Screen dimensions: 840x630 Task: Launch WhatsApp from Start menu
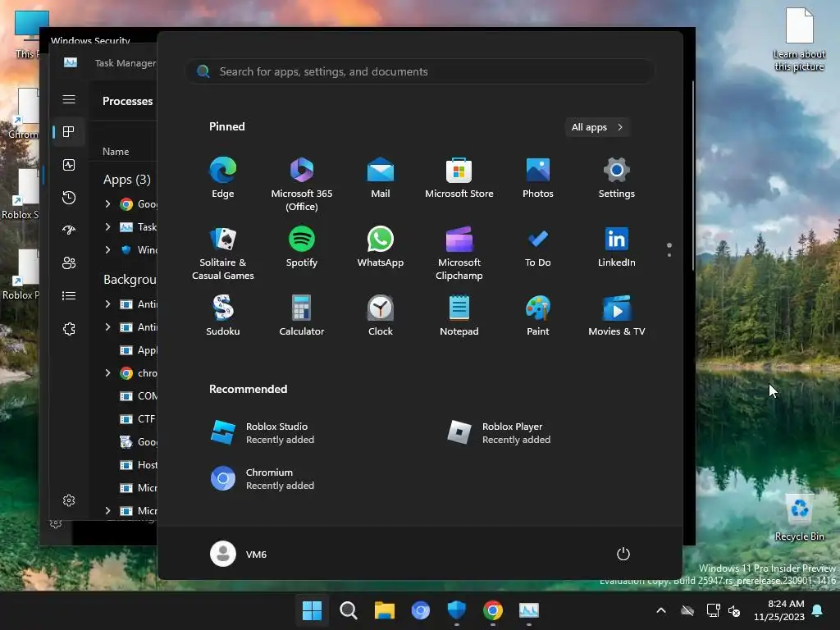click(x=381, y=247)
